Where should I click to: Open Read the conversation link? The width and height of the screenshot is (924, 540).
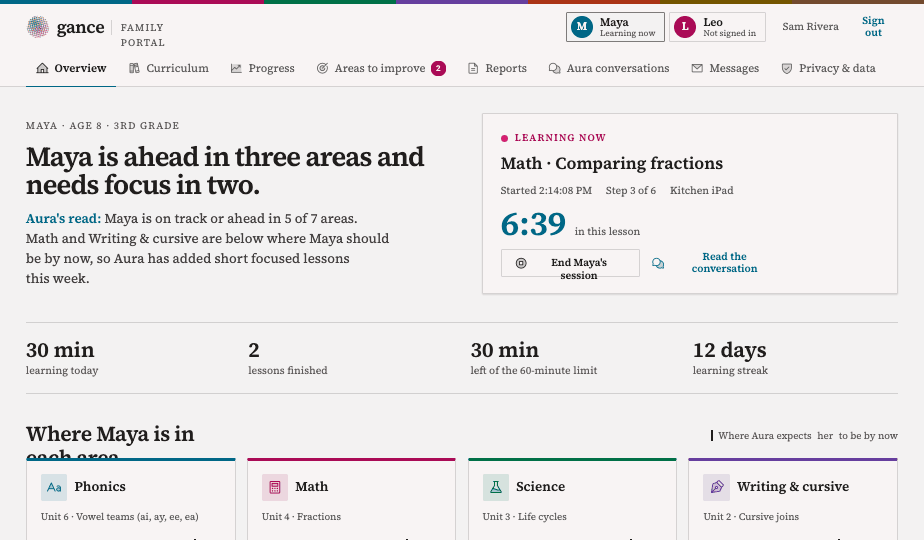724,262
